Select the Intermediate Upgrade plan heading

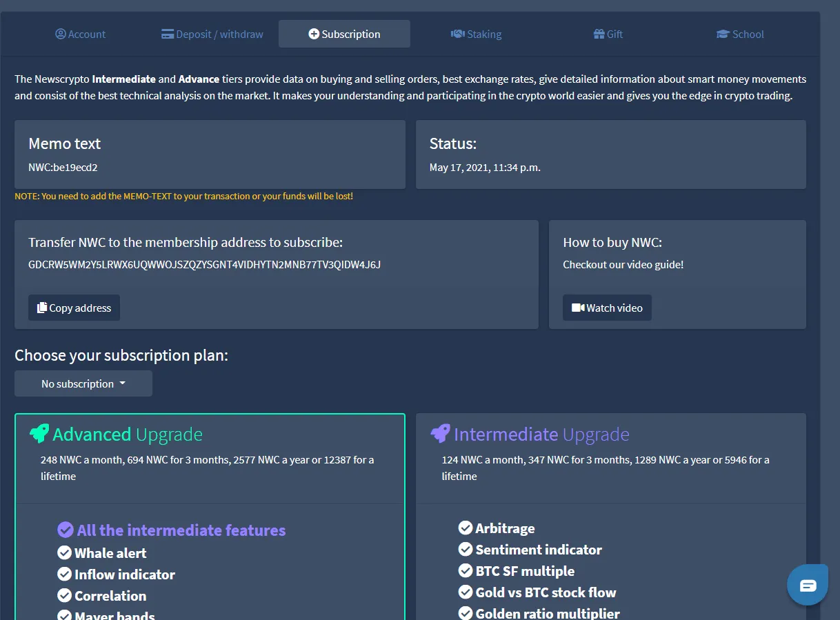[541, 434]
